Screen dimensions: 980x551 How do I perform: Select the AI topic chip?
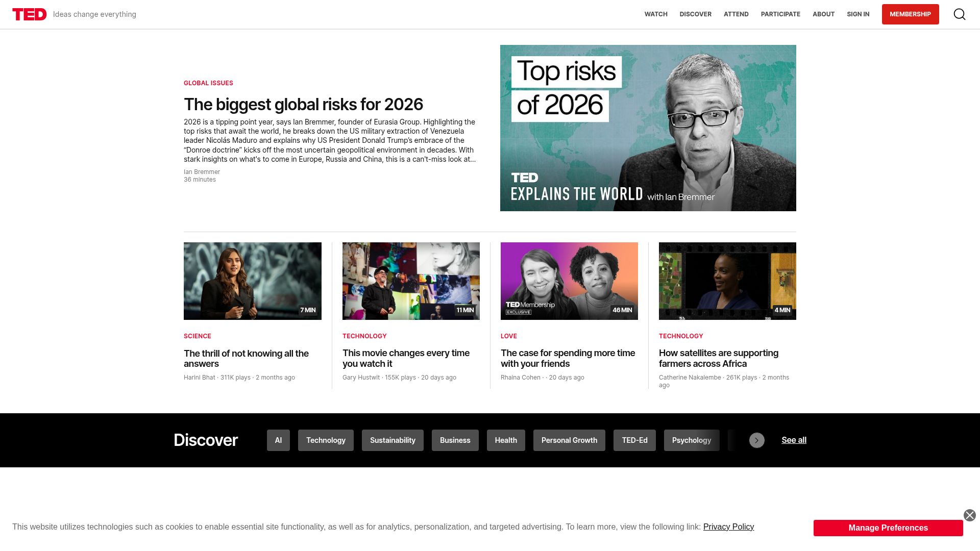coord(278,440)
